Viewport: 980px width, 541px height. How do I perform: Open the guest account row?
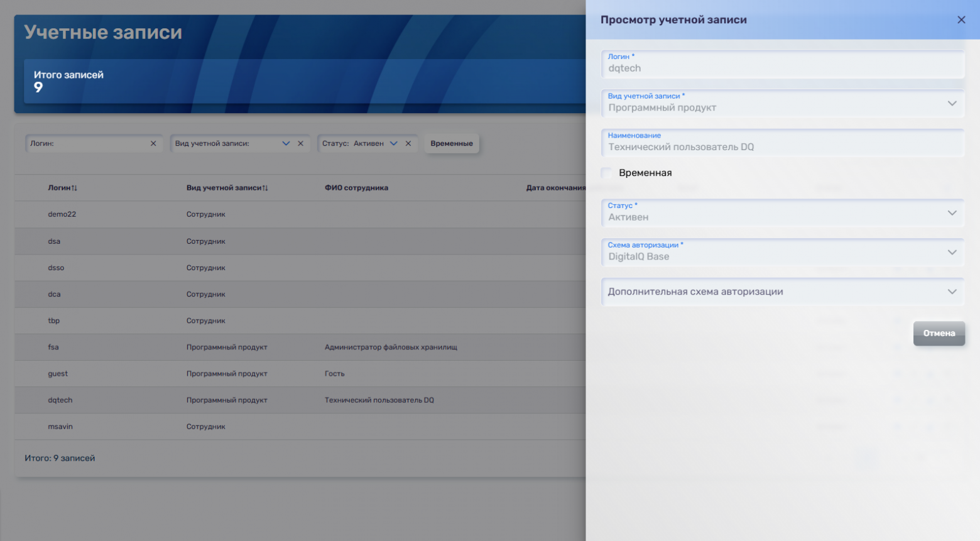[x=58, y=374]
